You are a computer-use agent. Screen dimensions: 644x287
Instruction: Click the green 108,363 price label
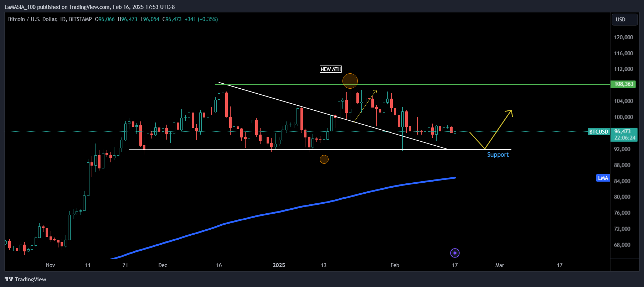[x=624, y=84]
